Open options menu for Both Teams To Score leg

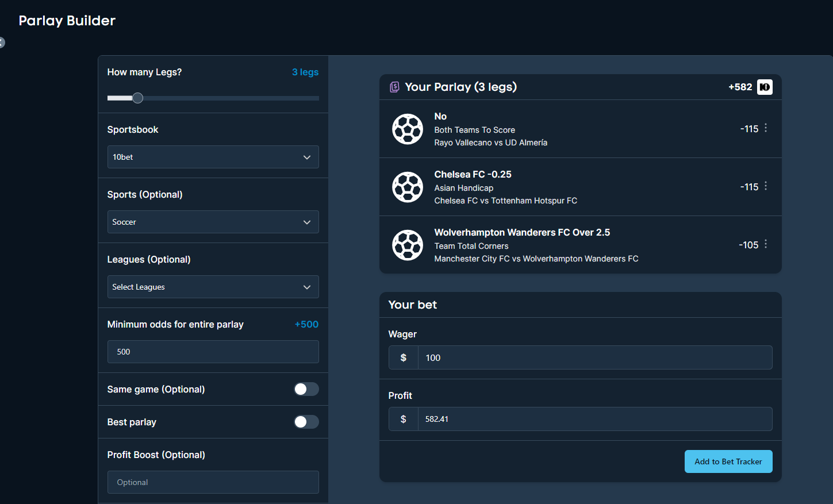[x=766, y=128]
